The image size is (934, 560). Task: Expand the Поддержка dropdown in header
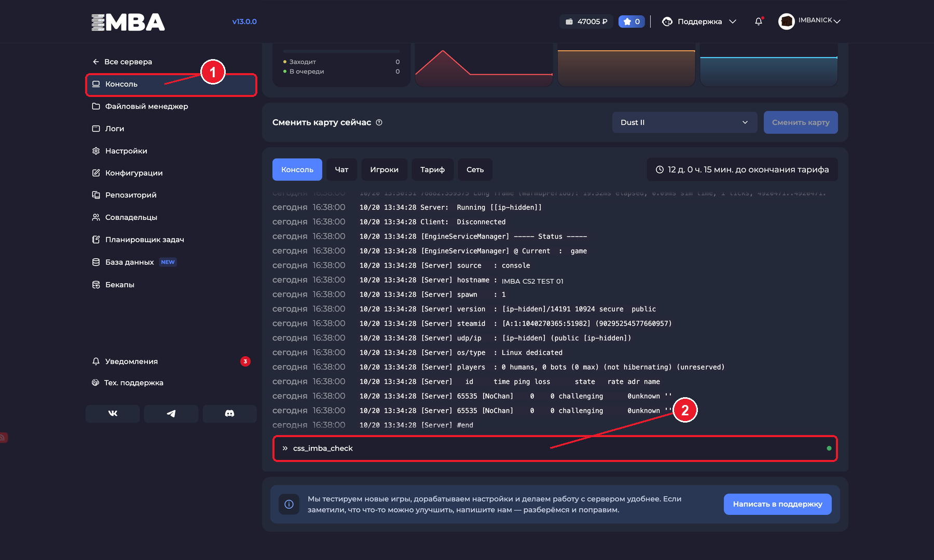point(733,21)
